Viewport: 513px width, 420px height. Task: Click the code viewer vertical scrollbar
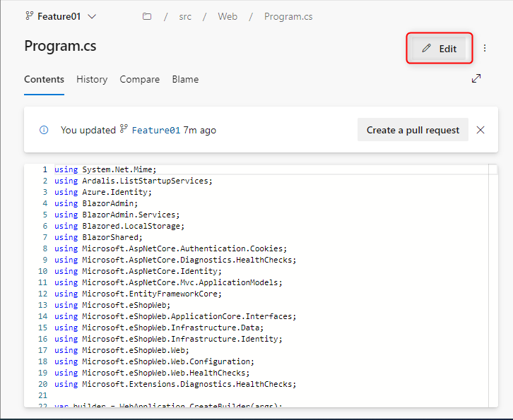coord(493,286)
